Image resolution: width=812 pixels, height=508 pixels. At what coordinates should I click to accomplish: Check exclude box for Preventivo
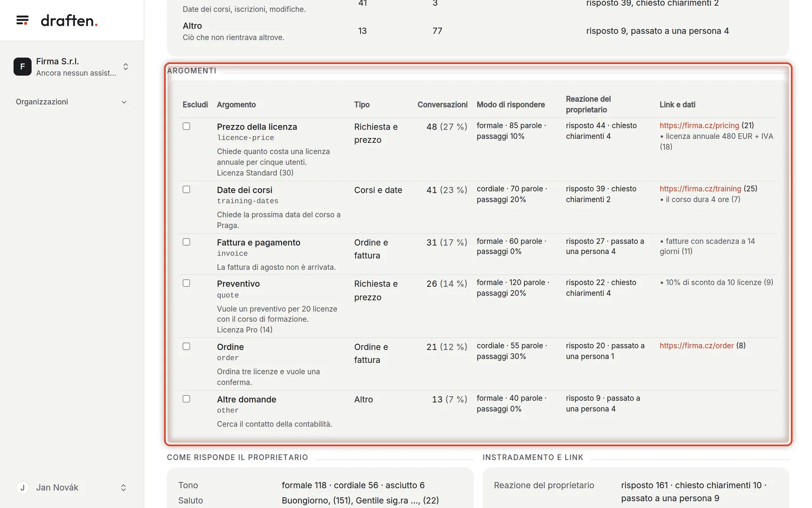[186, 283]
